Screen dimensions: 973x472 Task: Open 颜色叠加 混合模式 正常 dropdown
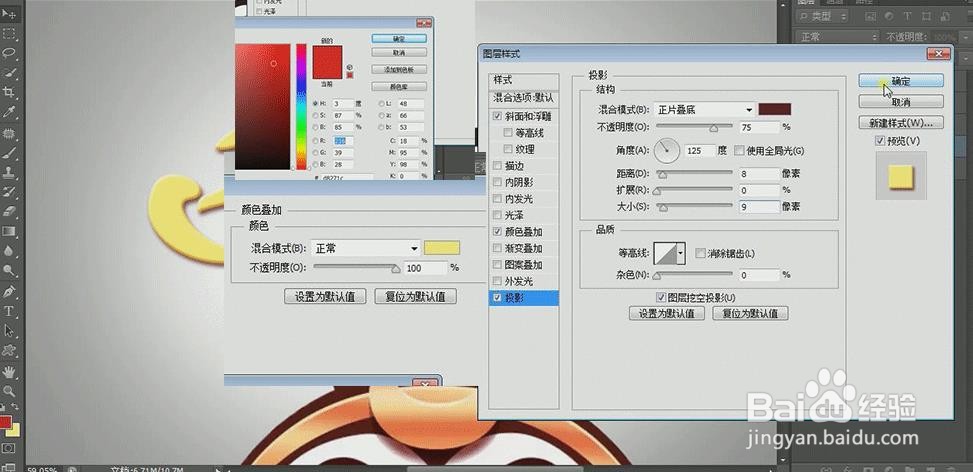tap(366, 249)
